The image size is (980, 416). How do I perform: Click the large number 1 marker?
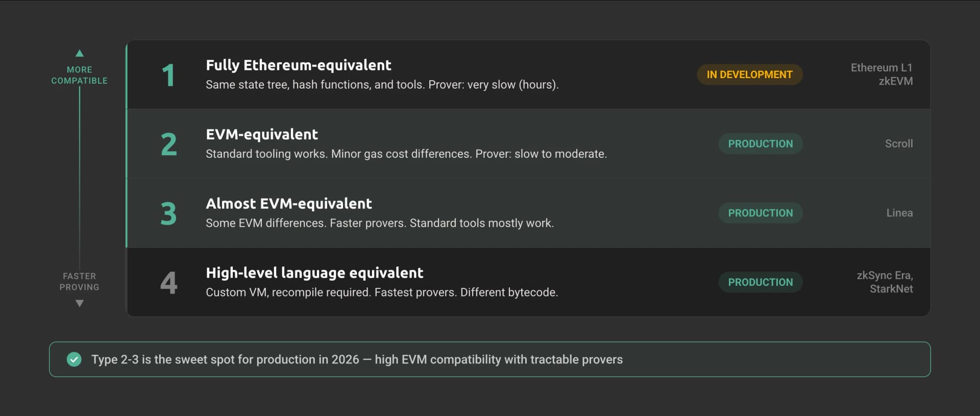click(x=168, y=76)
